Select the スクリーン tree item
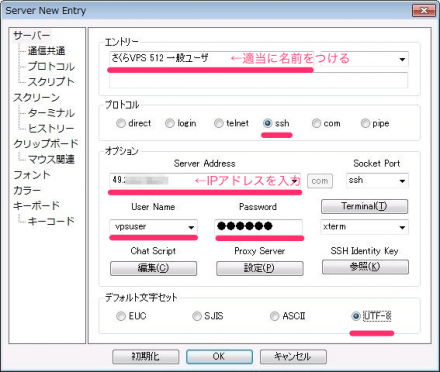The height and width of the screenshot is (372, 440). 36,97
